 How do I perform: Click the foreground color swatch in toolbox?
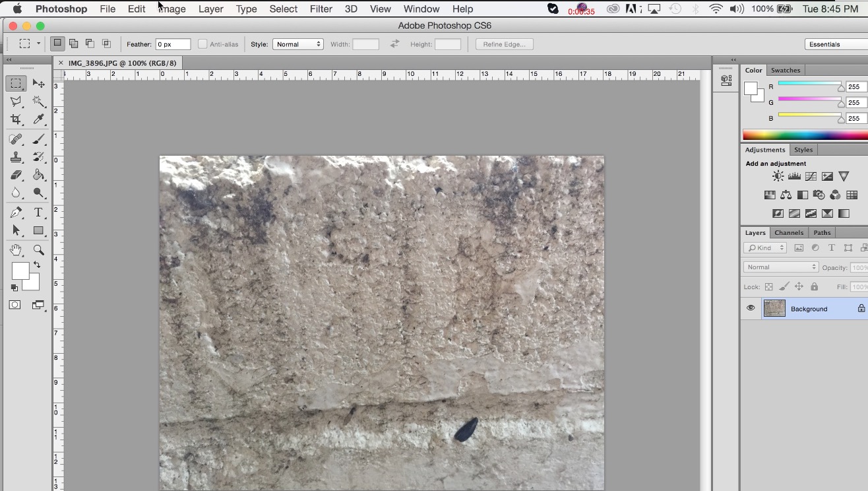[20, 271]
